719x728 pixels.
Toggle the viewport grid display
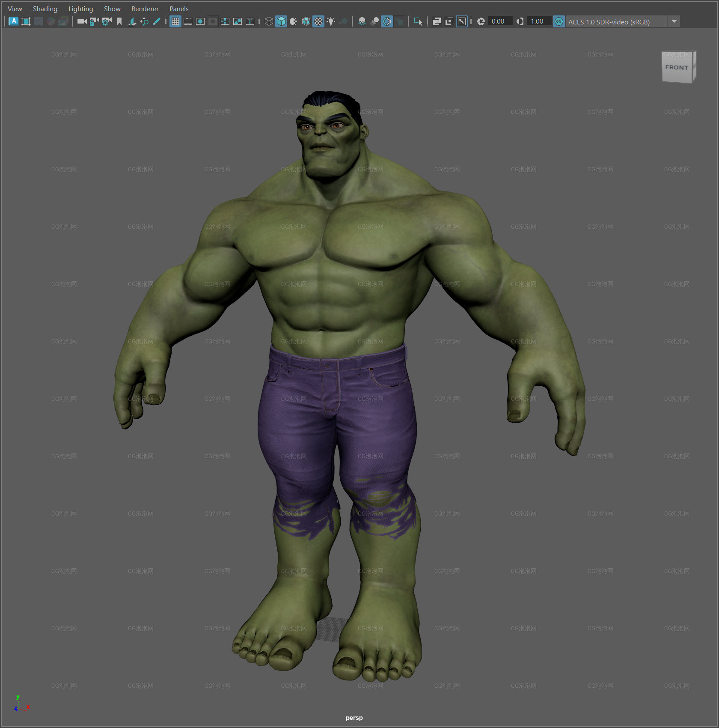175,21
